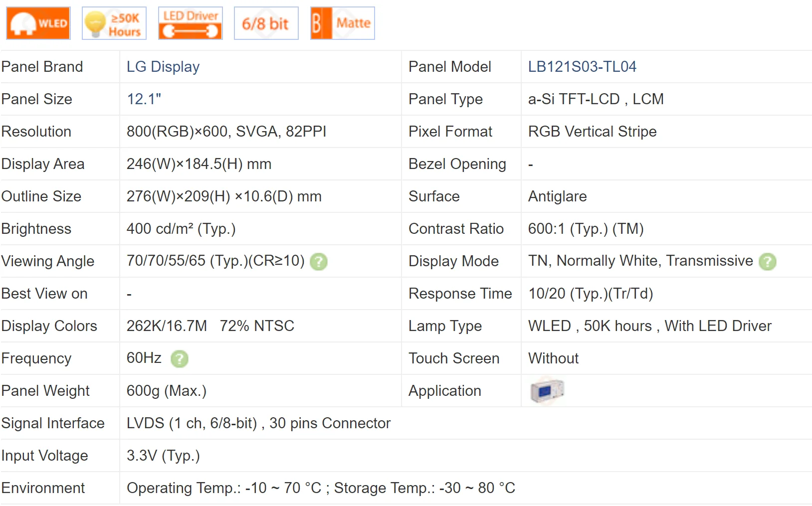Viewport: 812px width, 506px height.
Task: Click the LED Driver badge icon
Action: (x=191, y=23)
